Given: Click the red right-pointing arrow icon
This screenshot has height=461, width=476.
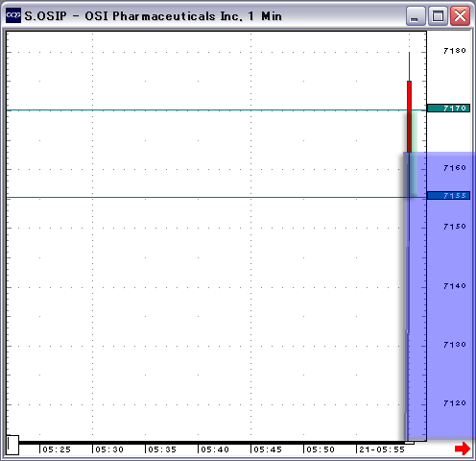Looking at the screenshot, I should coord(463,449).
